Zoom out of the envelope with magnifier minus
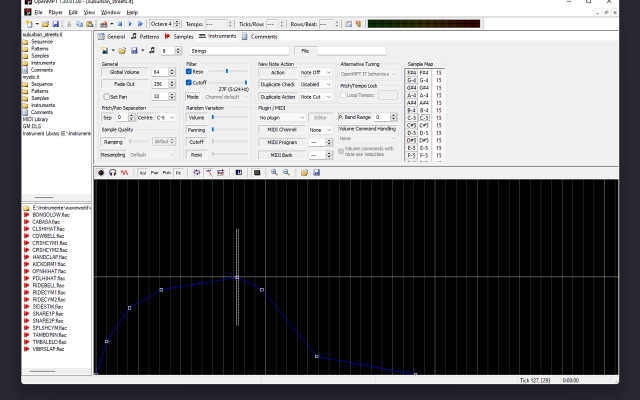 point(287,173)
